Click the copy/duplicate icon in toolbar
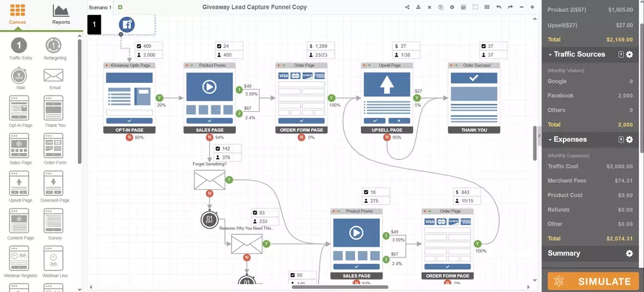This screenshot has width=644, height=292. (x=440, y=7)
